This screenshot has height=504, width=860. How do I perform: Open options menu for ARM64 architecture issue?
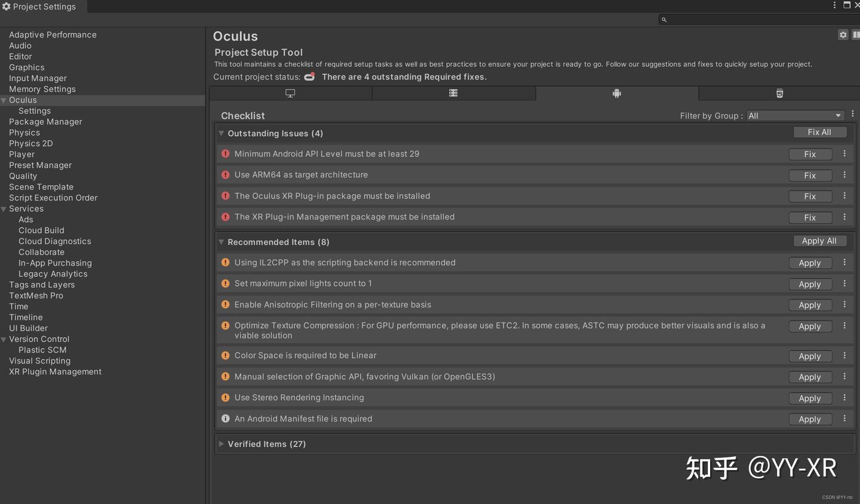coord(844,175)
